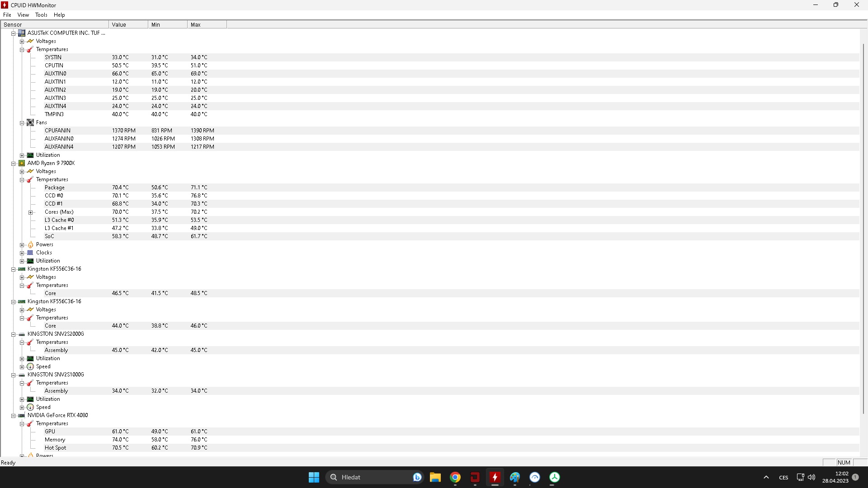The width and height of the screenshot is (868, 488).
Task: Click the vertical scrollbar of sensor list
Action: pyautogui.click(x=863, y=226)
